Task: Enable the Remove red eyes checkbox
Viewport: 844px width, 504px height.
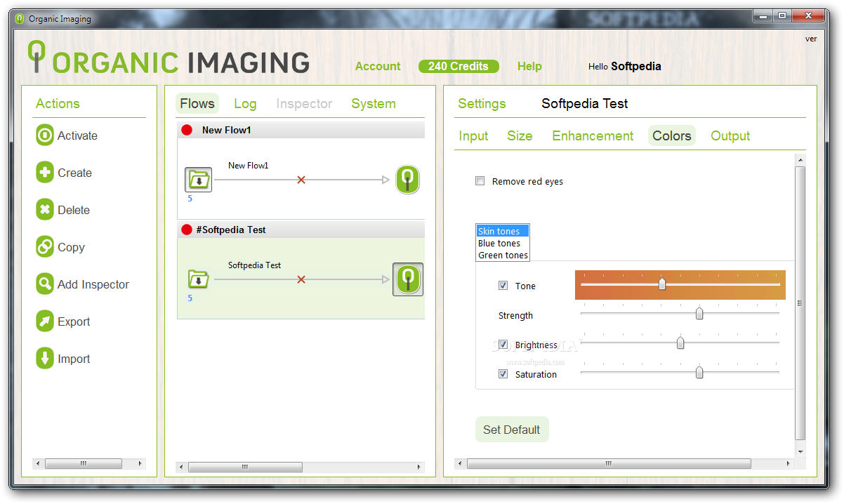Action: click(480, 181)
